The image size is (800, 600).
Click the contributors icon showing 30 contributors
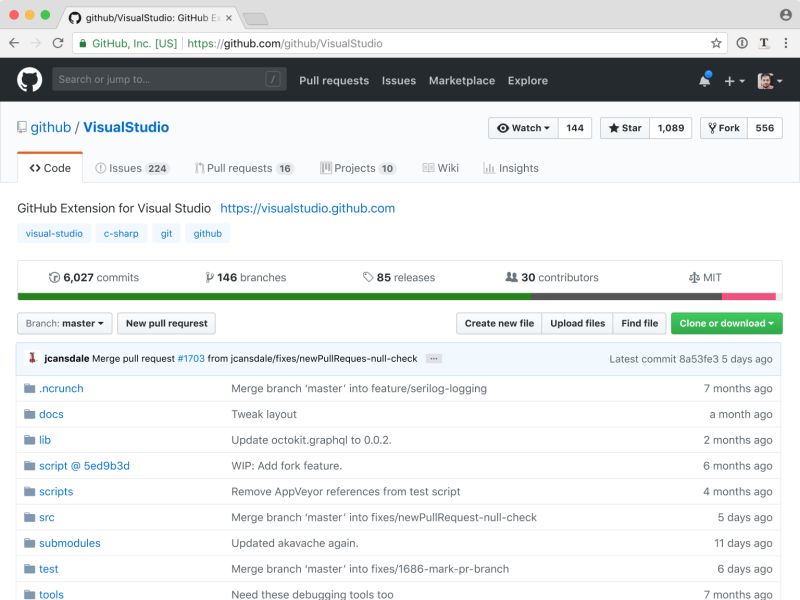[x=511, y=277]
